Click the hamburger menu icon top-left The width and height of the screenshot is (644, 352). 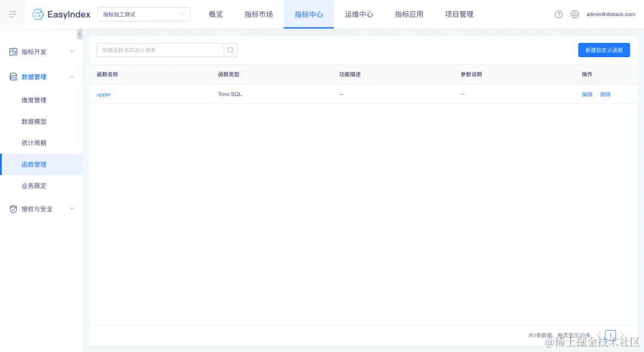coord(12,14)
